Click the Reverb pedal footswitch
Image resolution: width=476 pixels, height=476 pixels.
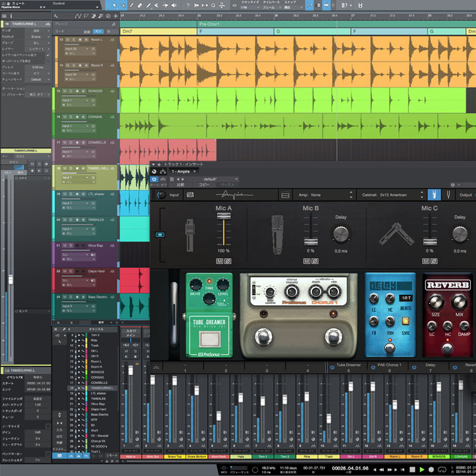pos(447,349)
